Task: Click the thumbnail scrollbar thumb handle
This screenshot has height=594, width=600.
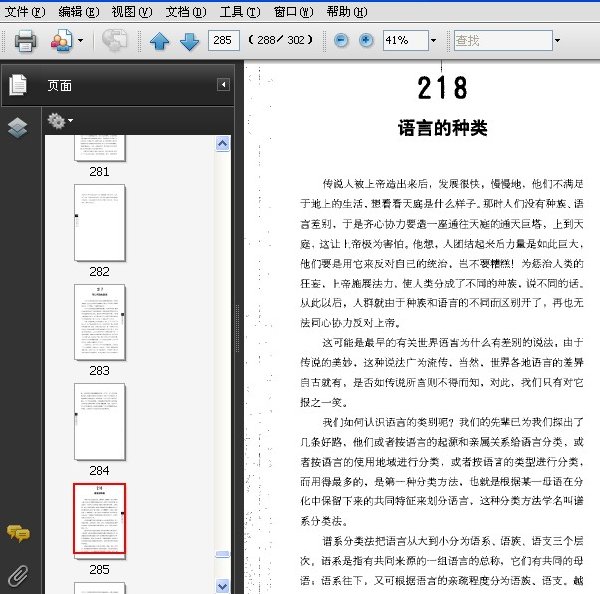Action: coord(222,554)
